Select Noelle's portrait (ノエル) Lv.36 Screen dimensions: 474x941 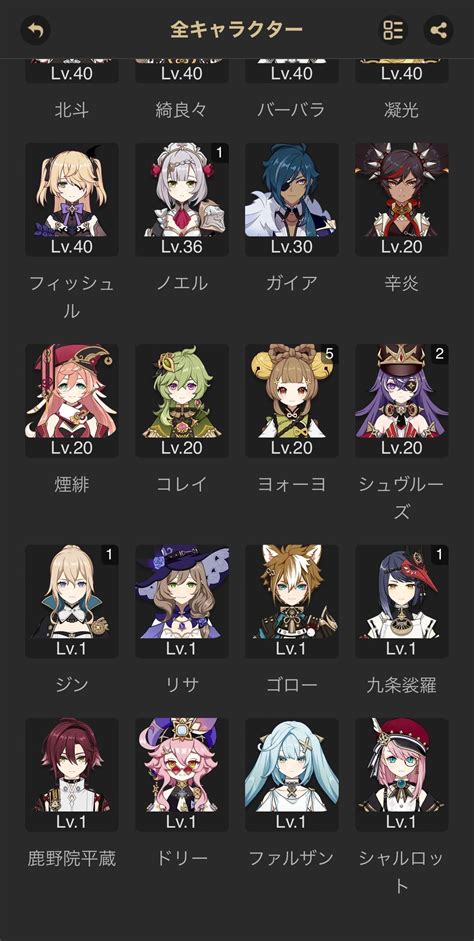[x=182, y=199]
